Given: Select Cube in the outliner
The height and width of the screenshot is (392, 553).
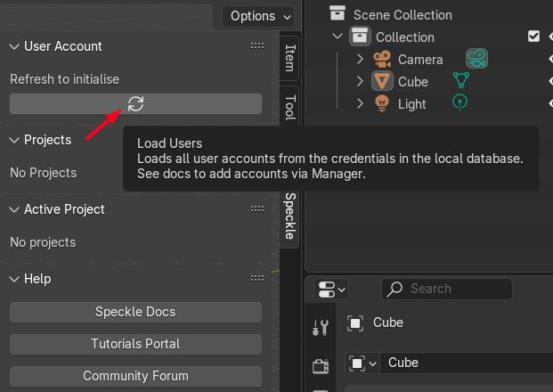Looking at the screenshot, I should [413, 82].
